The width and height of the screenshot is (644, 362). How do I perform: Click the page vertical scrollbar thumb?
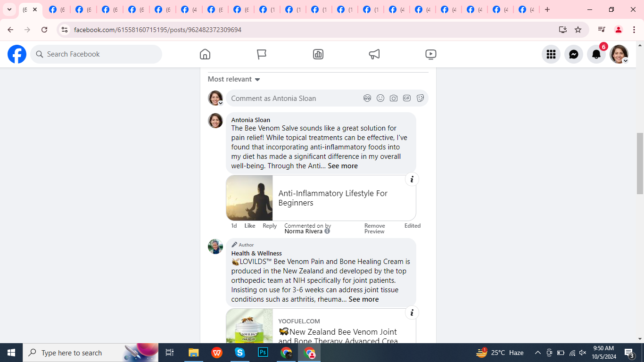(640, 164)
